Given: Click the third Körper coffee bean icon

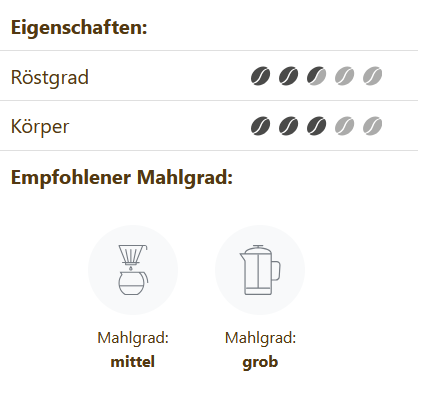Looking at the screenshot, I should [x=316, y=126].
